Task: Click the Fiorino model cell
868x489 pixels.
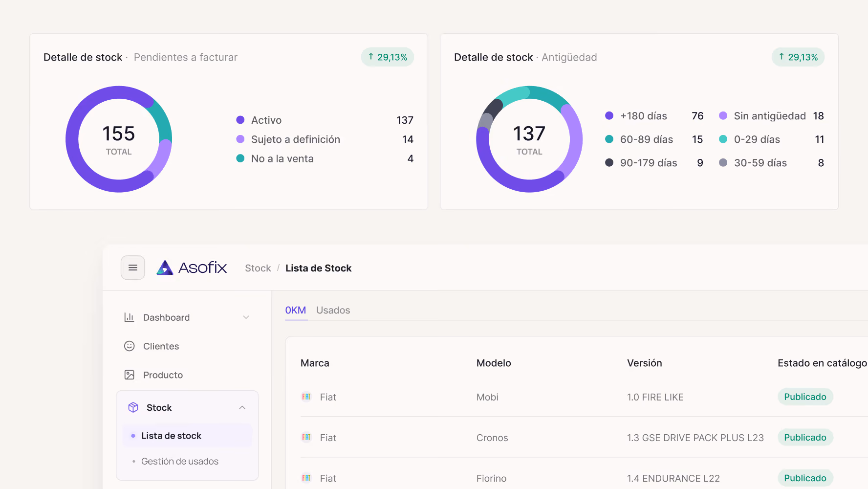Action: click(491, 478)
